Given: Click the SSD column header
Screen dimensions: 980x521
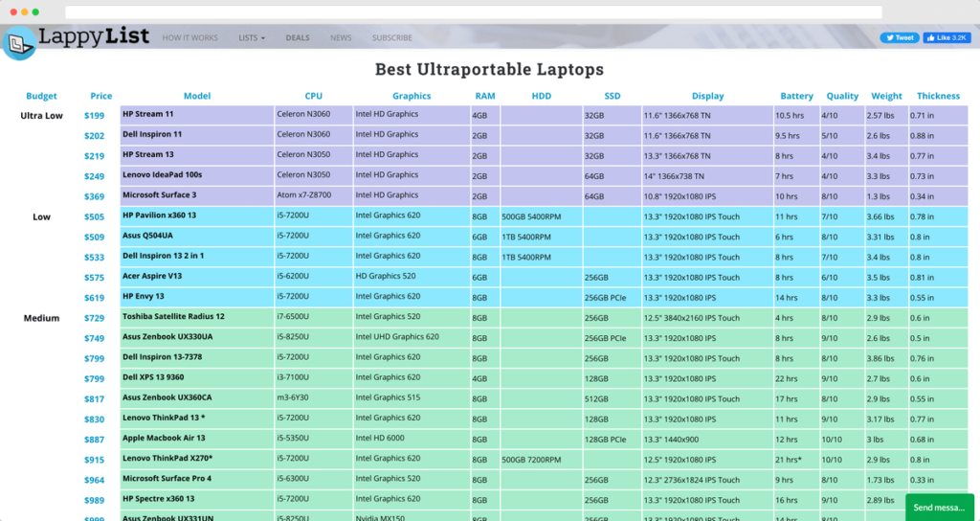Looking at the screenshot, I should click(x=612, y=96).
